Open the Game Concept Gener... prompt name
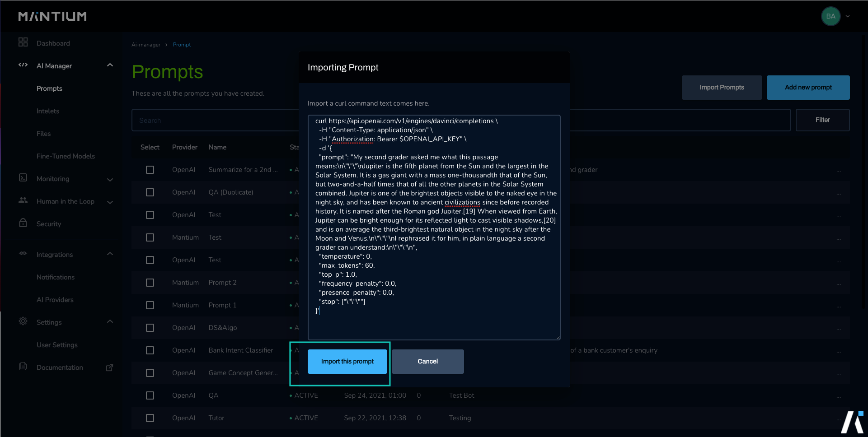Image resolution: width=868 pixels, height=437 pixels. click(x=243, y=373)
